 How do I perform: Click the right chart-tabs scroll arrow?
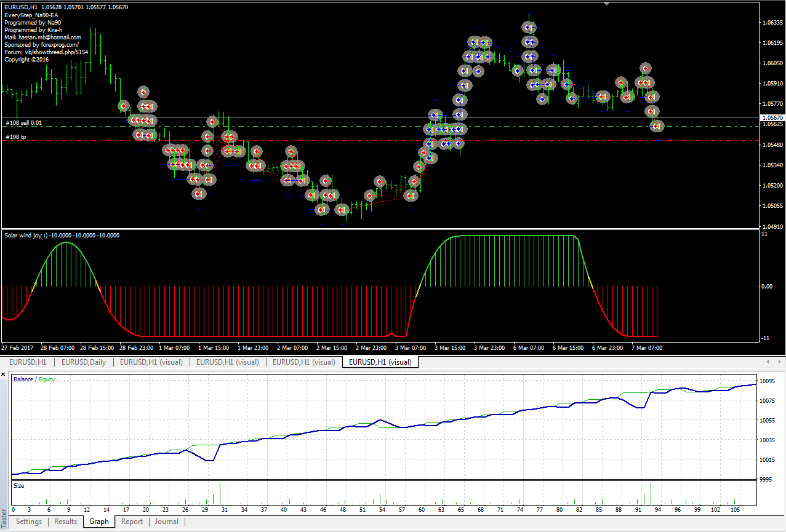coord(779,362)
